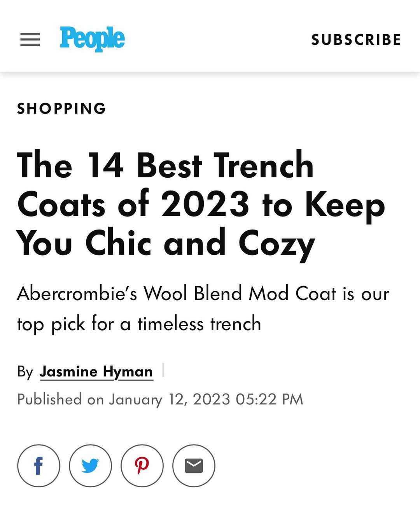
Task: Click the '05:22 PM' timestamp
Action: tap(269, 399)
